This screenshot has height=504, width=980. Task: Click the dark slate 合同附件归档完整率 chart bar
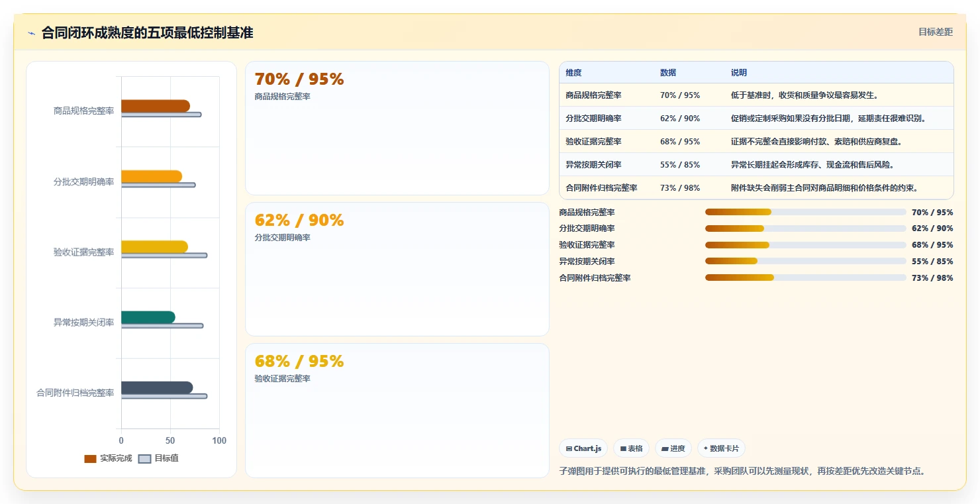(157, 387)
